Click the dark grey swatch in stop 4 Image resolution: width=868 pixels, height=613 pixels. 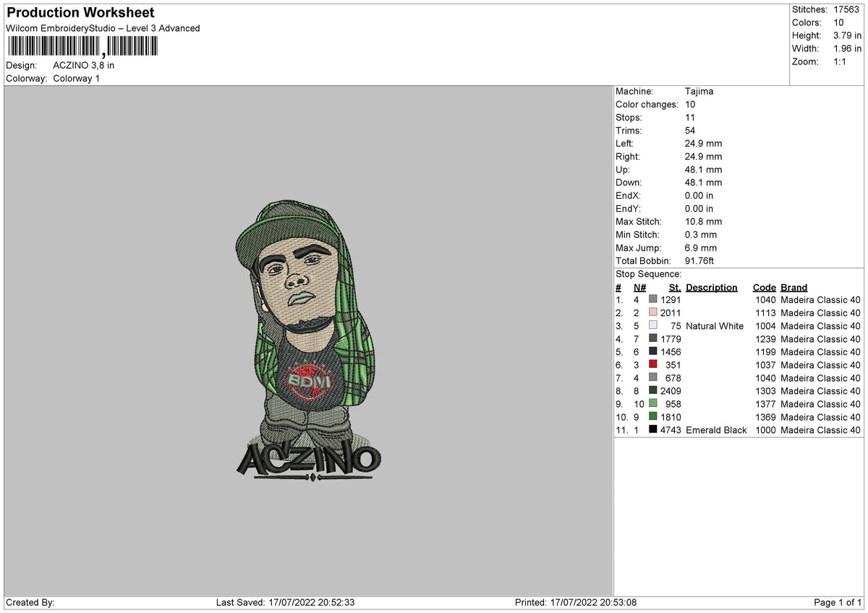click(x=653, y=338)
